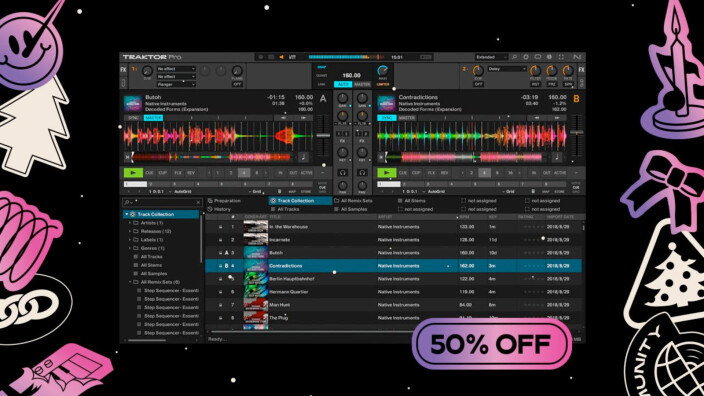Click Contradictions cover art in Deck B

[x=386, y=103]
